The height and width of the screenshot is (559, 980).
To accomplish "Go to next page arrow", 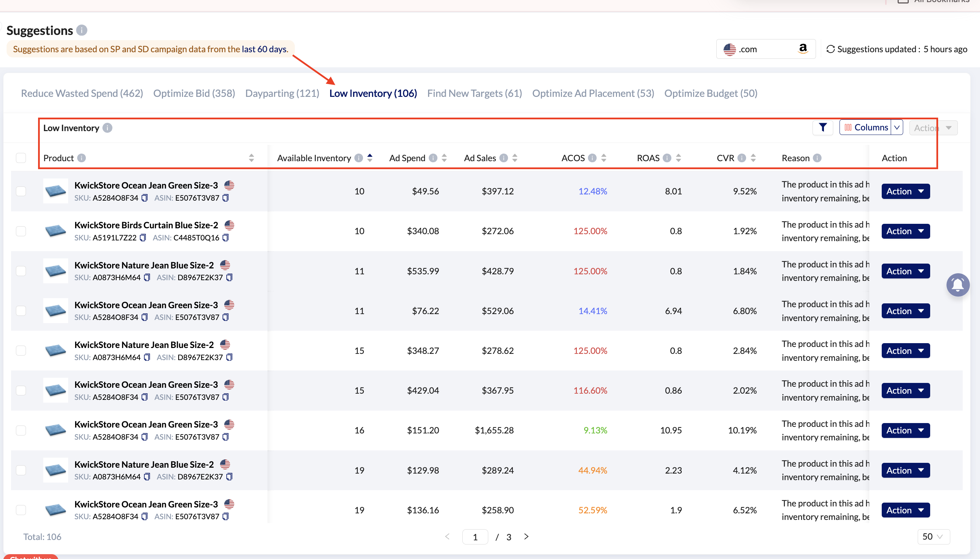I will [526, 537].
